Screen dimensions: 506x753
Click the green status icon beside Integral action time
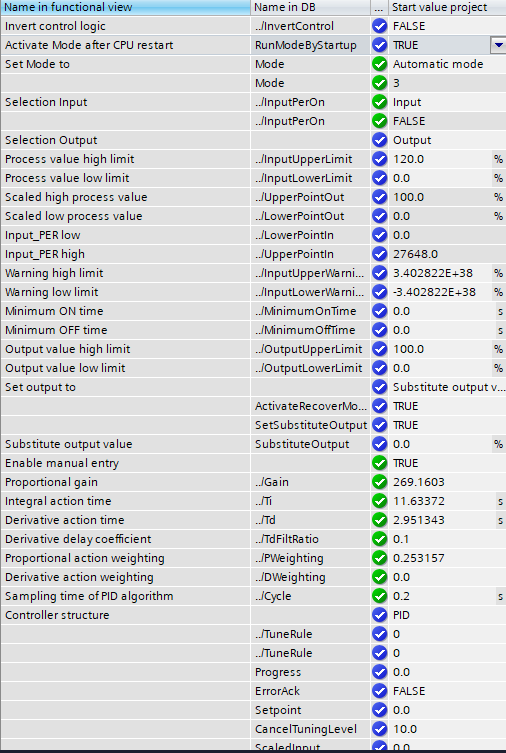pos(379,501)
